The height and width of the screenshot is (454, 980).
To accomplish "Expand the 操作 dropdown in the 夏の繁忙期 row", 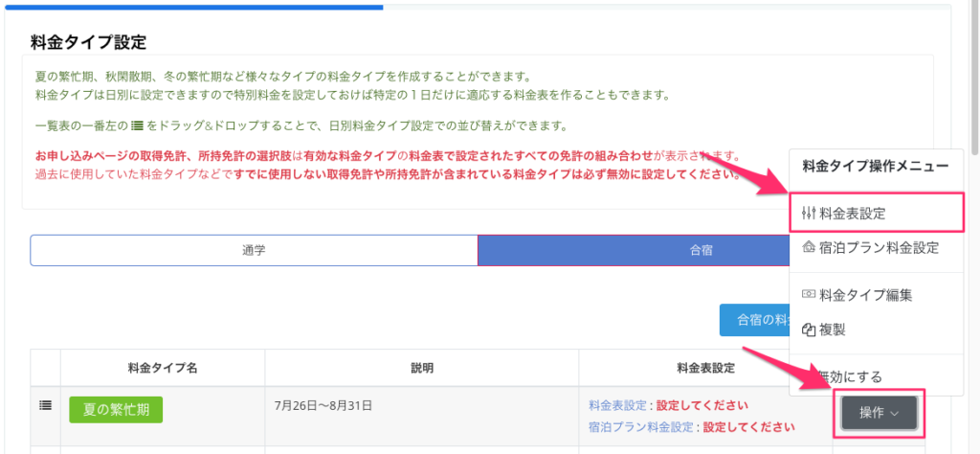I will click(x=879, y=413).
